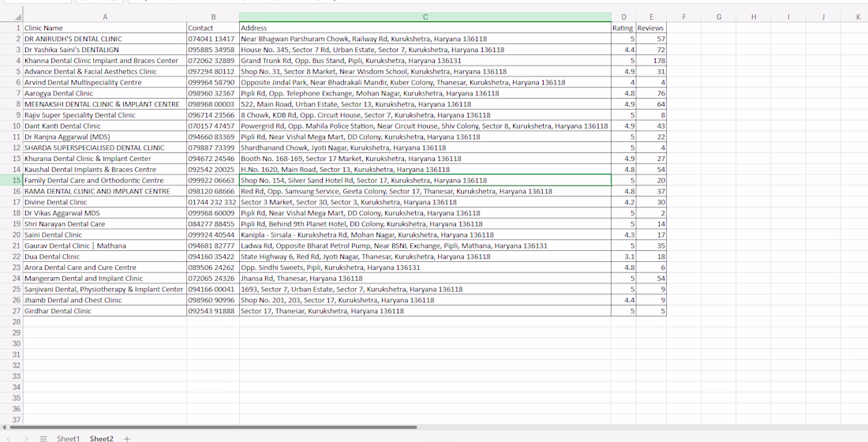Select the Sheet2 tab

101,438
